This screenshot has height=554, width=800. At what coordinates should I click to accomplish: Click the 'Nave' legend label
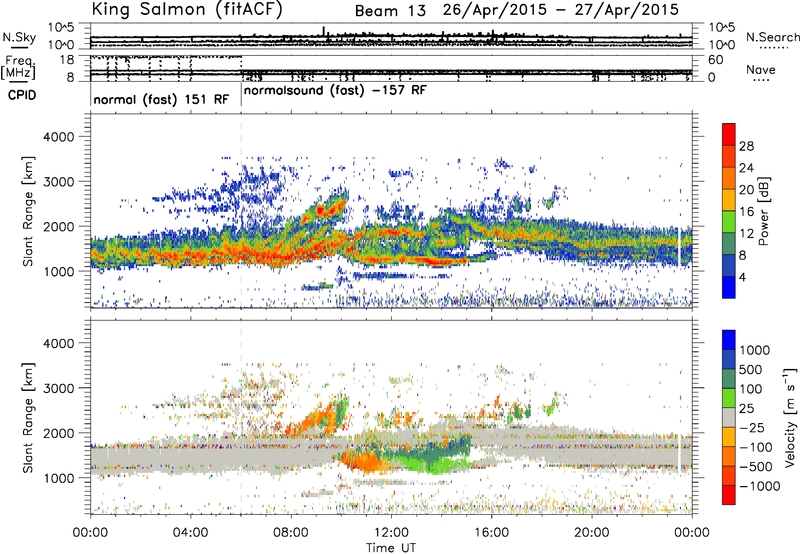[761, 69]
